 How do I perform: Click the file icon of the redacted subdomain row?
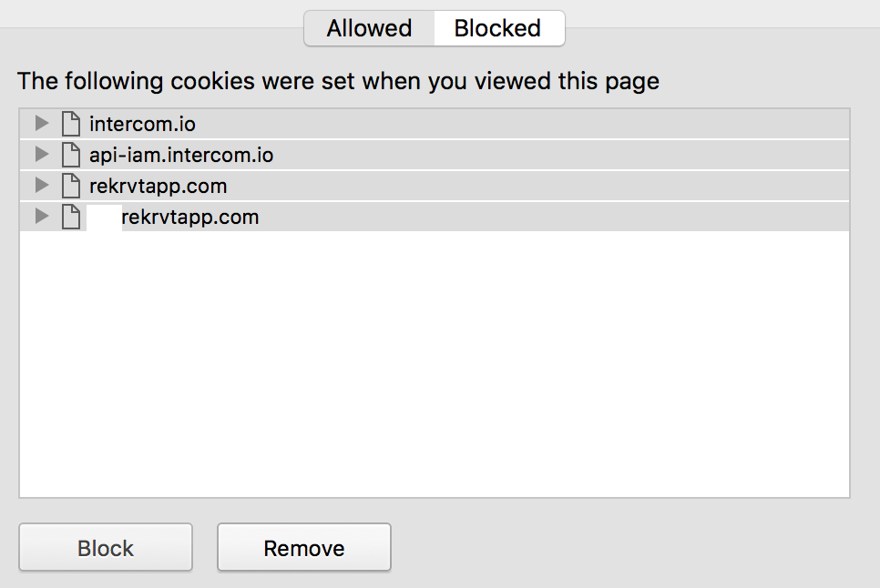tap(70, 218)
